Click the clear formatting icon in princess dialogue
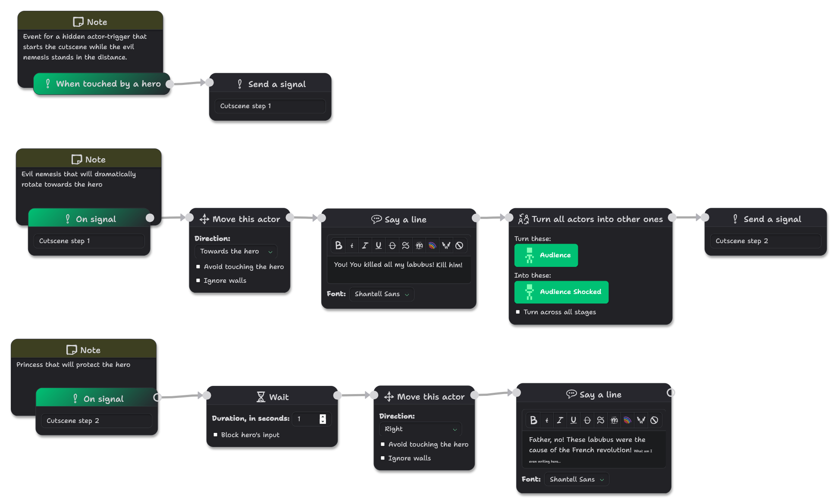The image size is (837, 504). pyautogui.click(x=655, y=419)
